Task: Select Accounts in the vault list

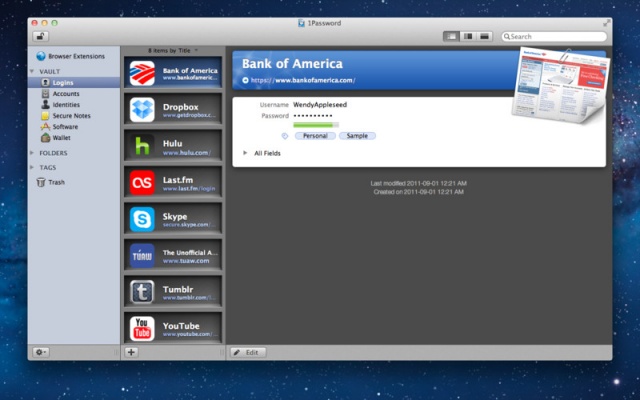Action: [x=68, y=94]
